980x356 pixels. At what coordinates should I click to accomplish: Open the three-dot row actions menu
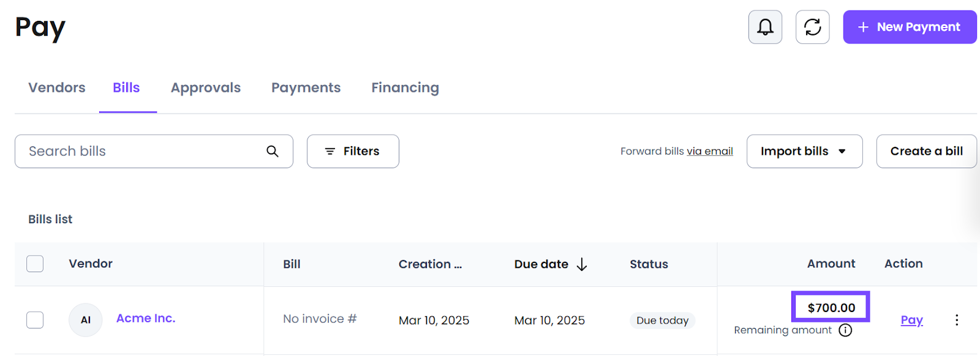tap(956, 320)
